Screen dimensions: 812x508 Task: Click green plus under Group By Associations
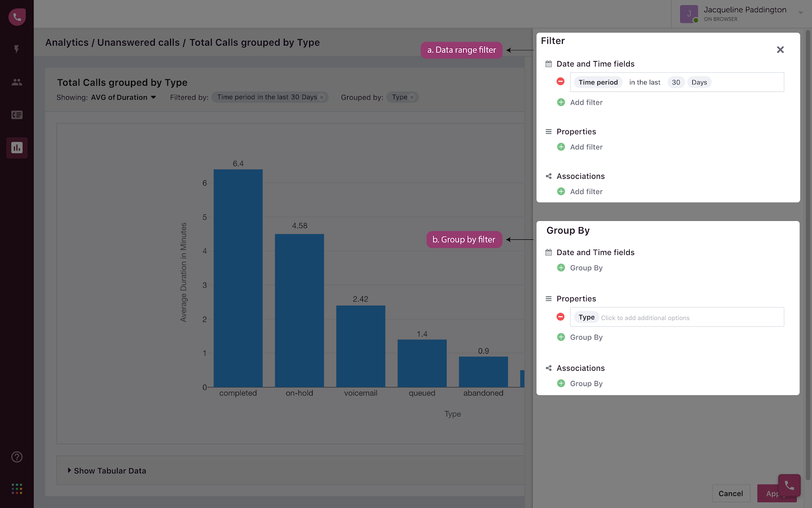point(561,384)
